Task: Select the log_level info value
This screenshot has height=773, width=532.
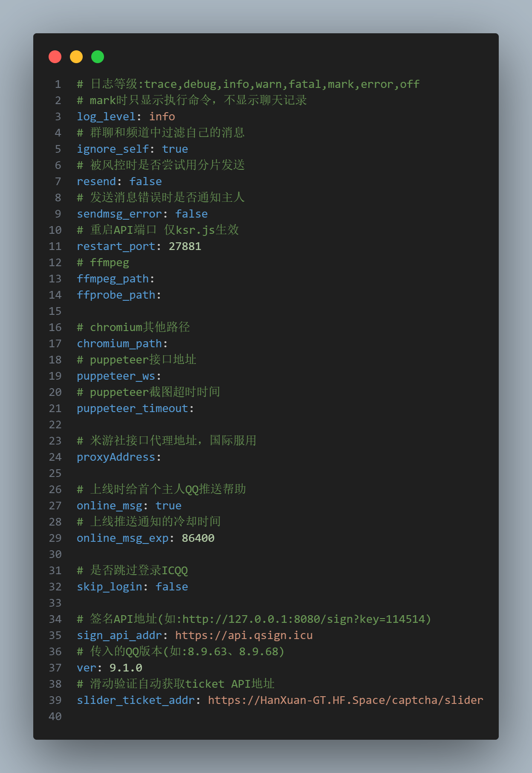Action: pyautogui.click(x=162, y=116)
